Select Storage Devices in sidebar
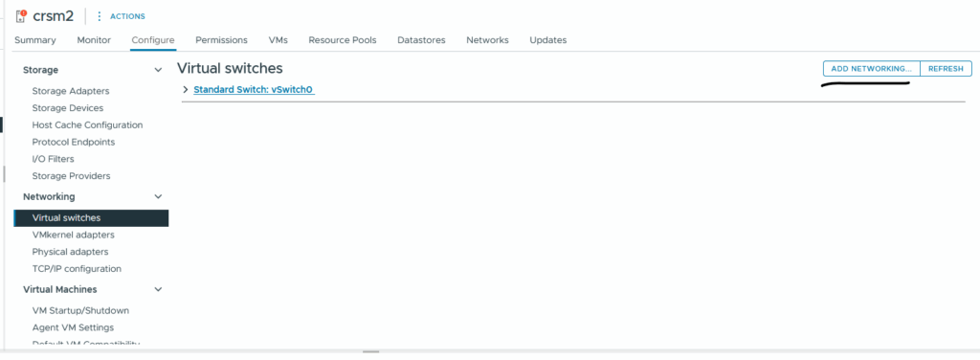This screenshot has height=360, width=980. pos(68,108)
